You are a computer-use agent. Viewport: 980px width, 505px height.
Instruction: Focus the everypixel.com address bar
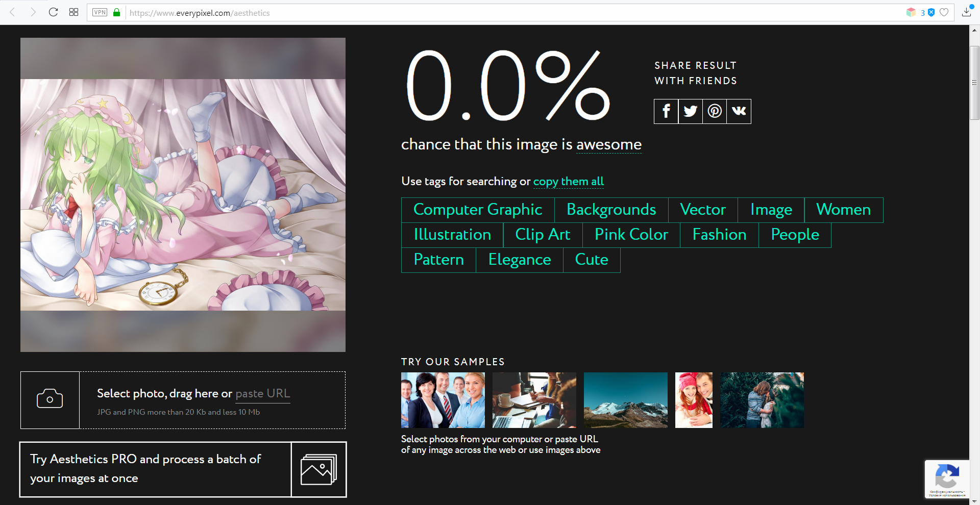pyautogui.click(x=510, y=13)
